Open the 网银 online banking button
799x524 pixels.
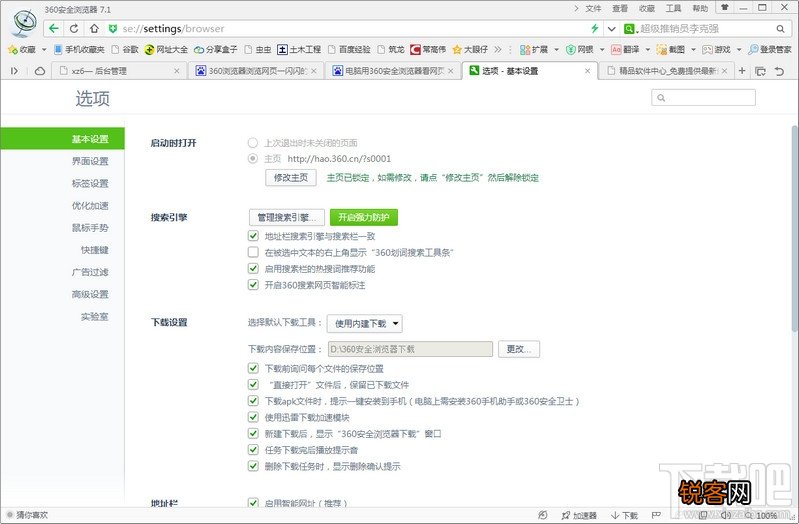coord(580,49)
